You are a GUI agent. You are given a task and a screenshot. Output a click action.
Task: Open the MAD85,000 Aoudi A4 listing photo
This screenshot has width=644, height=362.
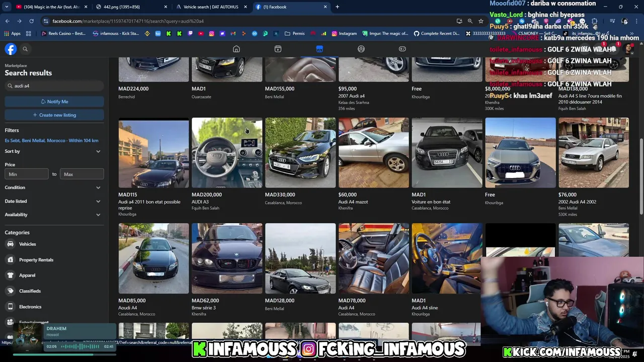[x=153, y=258]
